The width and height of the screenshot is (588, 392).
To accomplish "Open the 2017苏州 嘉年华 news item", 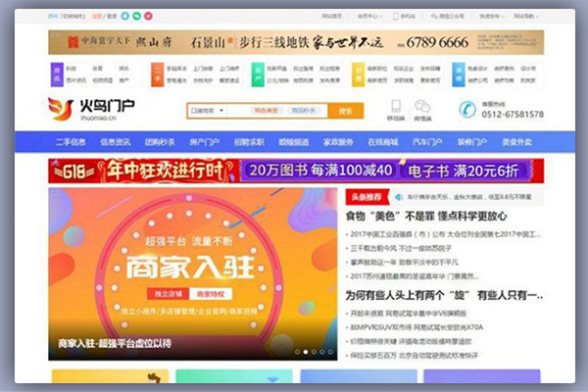I will [415, 276].
